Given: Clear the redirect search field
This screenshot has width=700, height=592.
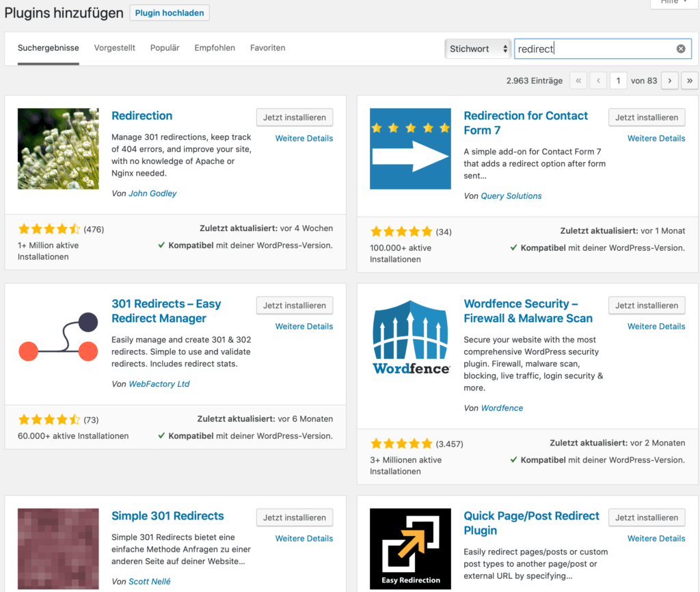Looking at the screenshot, I should 680,49.
